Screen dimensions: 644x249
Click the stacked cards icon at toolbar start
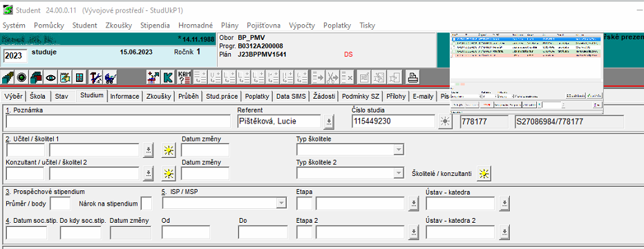point(8,77)
